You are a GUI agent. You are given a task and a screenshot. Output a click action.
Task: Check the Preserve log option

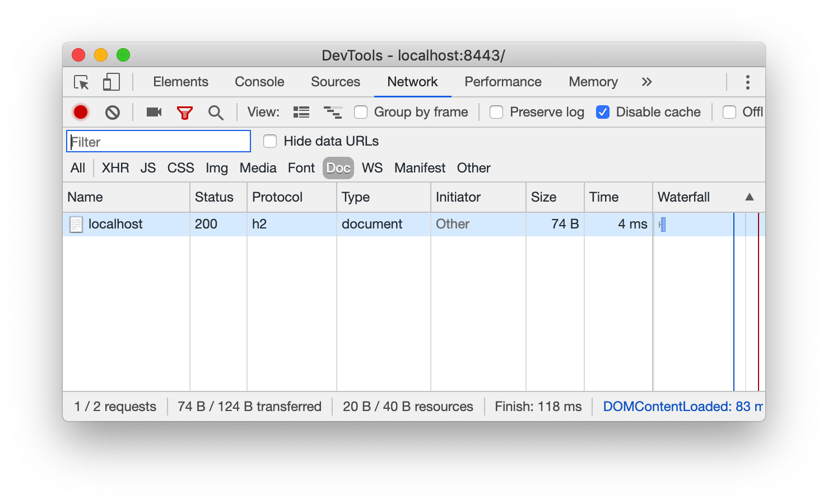[496, 112]
